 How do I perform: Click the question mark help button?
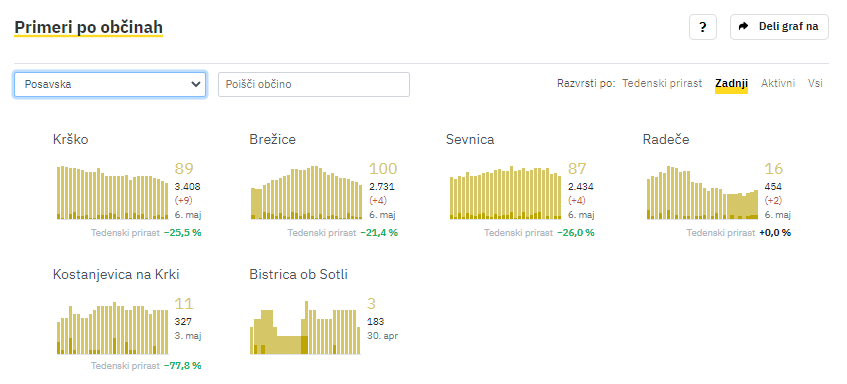[x=703, y=27]
